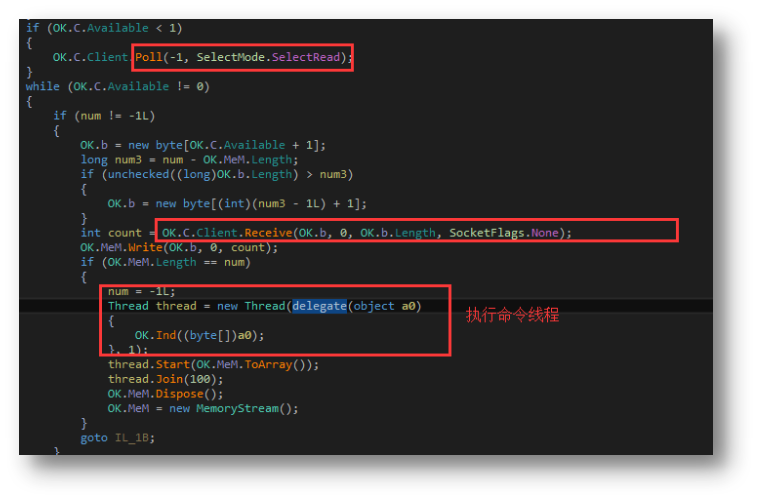Click the 'long num3 = num - OK.MeM.Length;' line

tap(189, 160)
